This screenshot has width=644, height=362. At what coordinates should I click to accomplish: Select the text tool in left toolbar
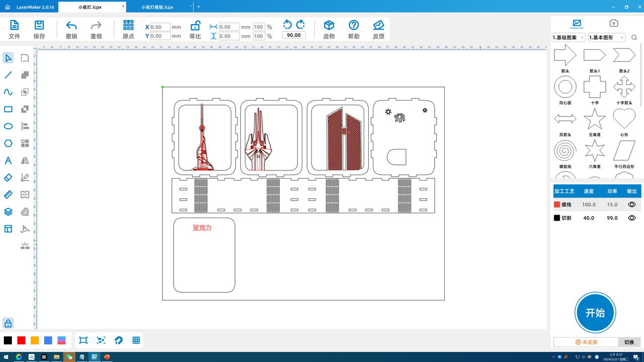coord(8,160)
